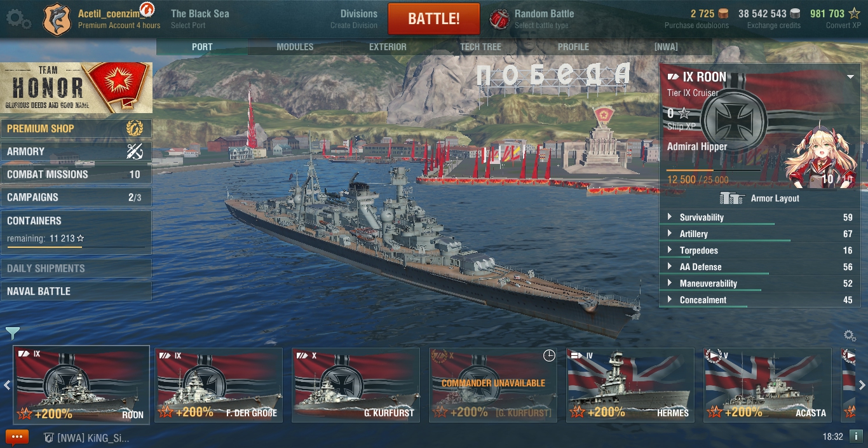The height and width of the screenshot is (448, 868).
Task: Expand the Torpedoes stats row
Action: (x=760, y=250)
